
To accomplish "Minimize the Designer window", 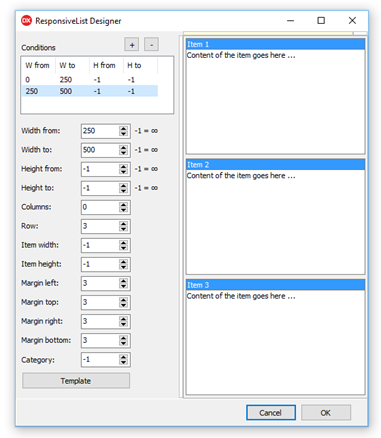I will [x=291, y=21].
